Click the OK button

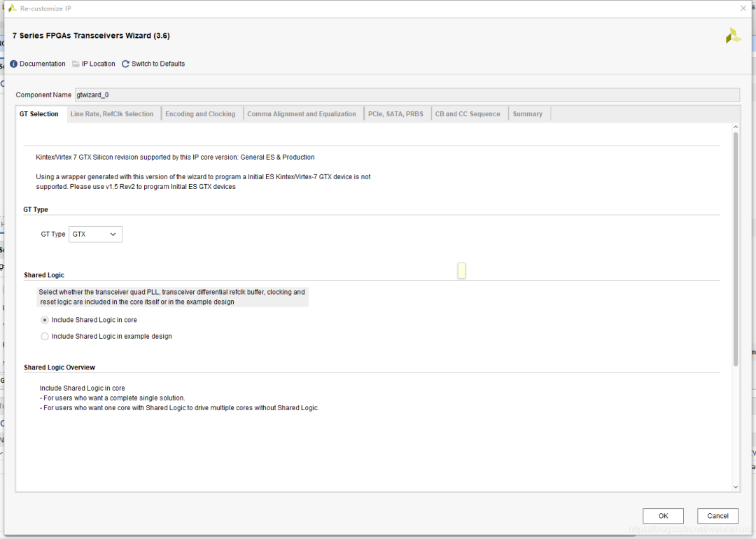point(663,516)
